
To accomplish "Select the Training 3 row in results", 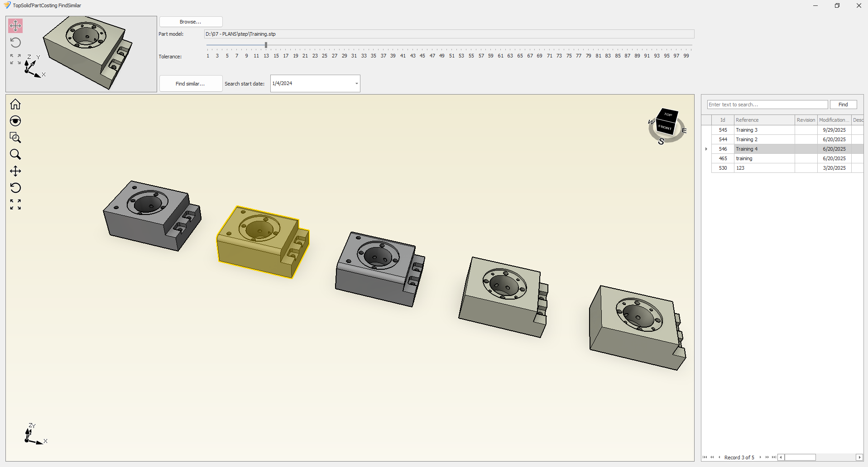I will pyautogui.click(x=763, y=130).
